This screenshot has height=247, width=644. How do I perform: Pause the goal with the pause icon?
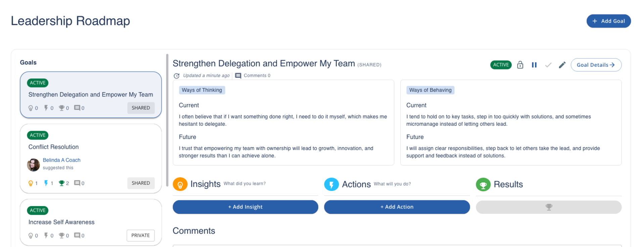tap(534, 65)
